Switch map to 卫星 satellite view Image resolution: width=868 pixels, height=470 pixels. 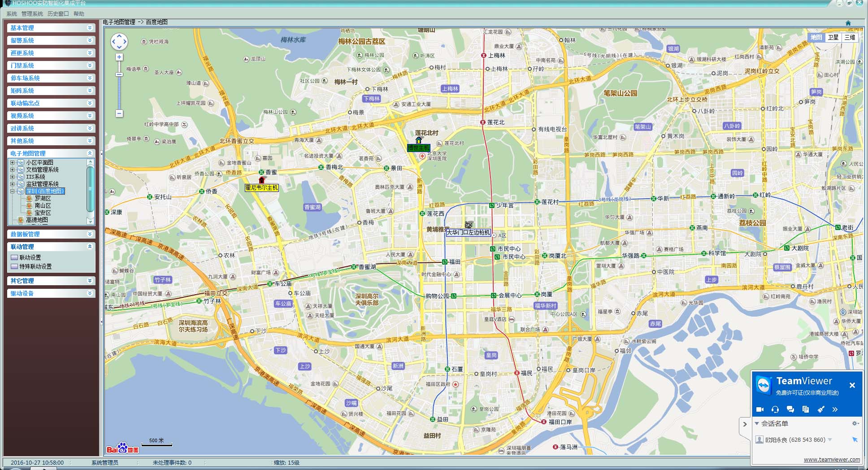point(833,38)
